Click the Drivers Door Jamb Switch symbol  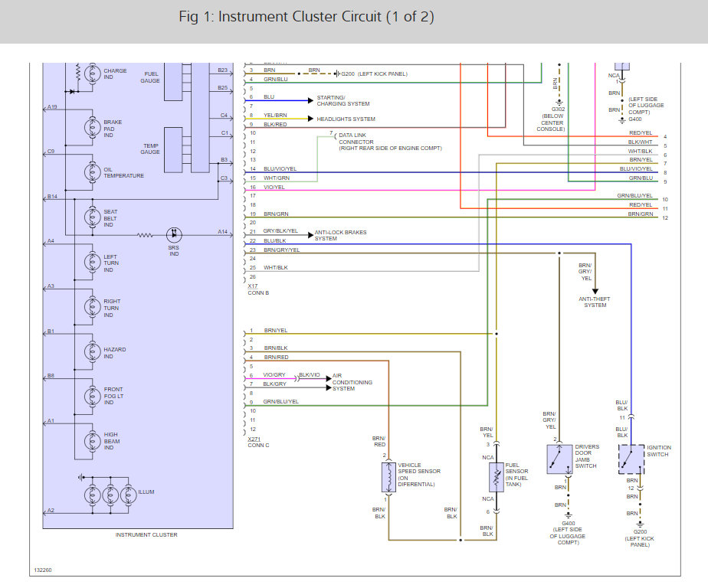click(x=559, y=459)
